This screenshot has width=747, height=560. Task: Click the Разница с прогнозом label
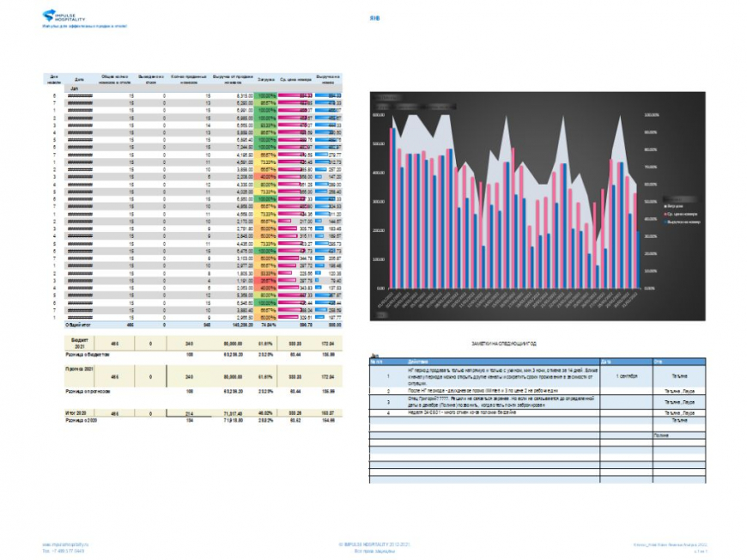click(88, 392)
